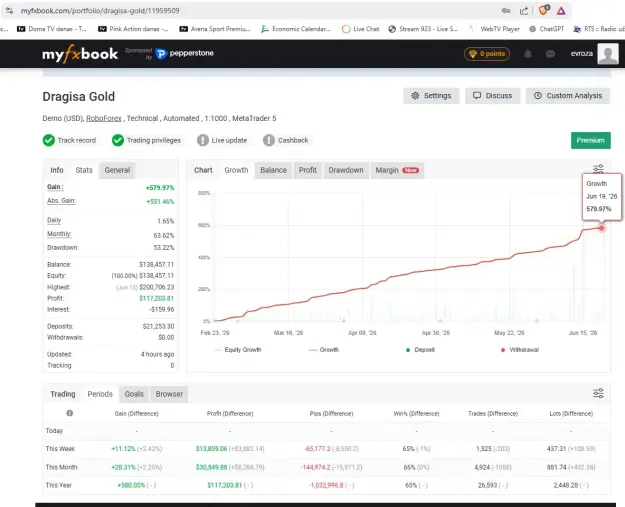
Task: Click the Profit (Difference) column header
Action: click(230, 414)
